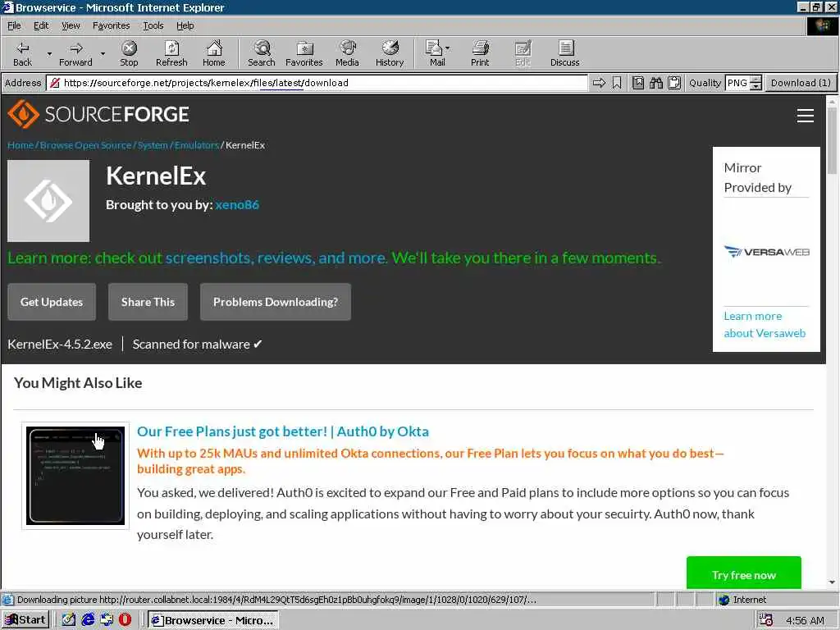Click the Refresh toolbar button
Image resolution: width=840 pixels, height=630 pixels.
coord(171,53)
